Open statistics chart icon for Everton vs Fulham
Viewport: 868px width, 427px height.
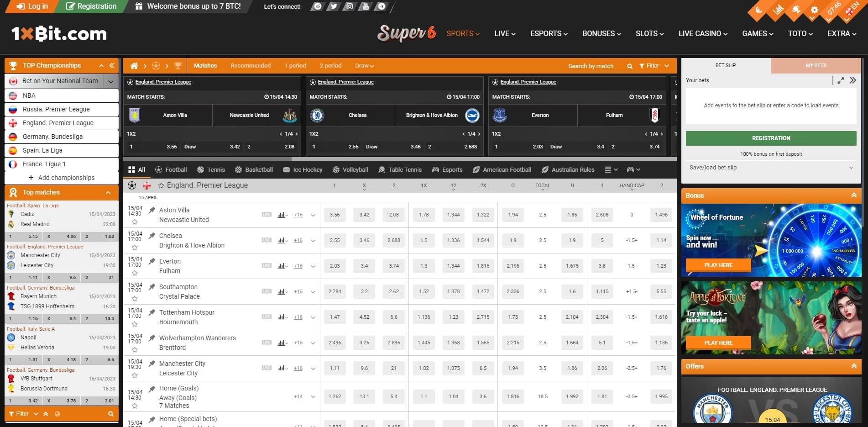coord(282,266)
